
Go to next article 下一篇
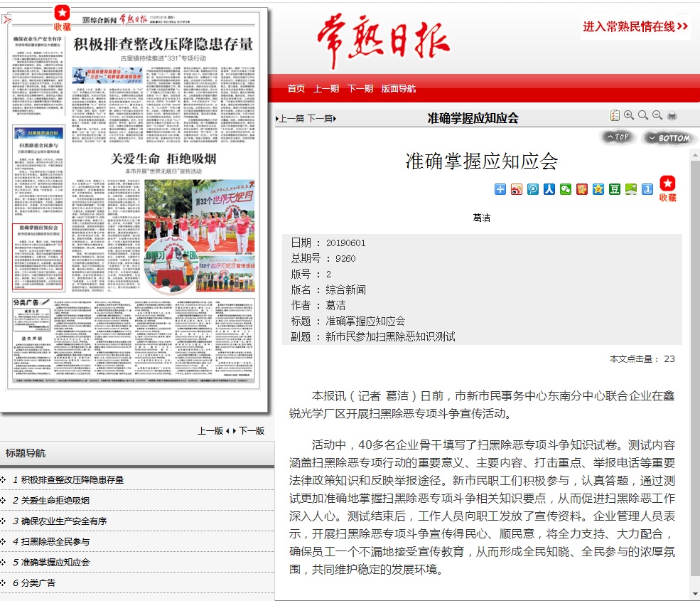(x=321, y=118)
